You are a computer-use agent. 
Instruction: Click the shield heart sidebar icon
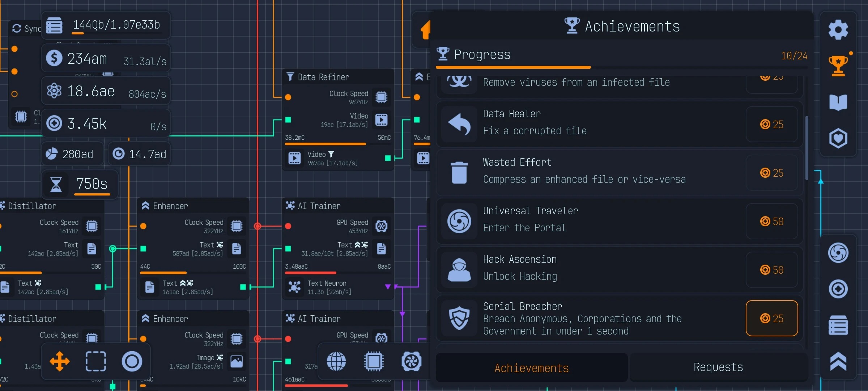(x=838, y=138)
